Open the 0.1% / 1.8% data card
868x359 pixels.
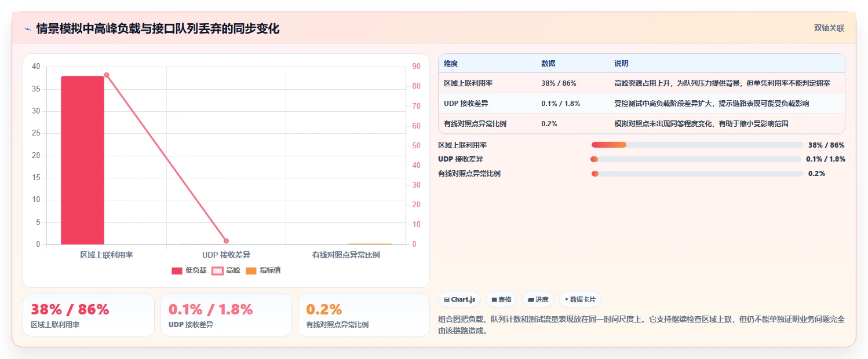coord(226,315)
